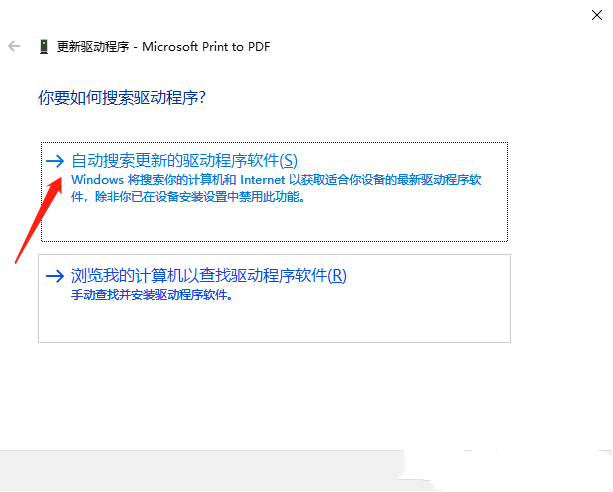Click the blue arrow beside 浏览我的计算机
The height and width of the screenshot is (492, 613).
click(x=55, y=275)
